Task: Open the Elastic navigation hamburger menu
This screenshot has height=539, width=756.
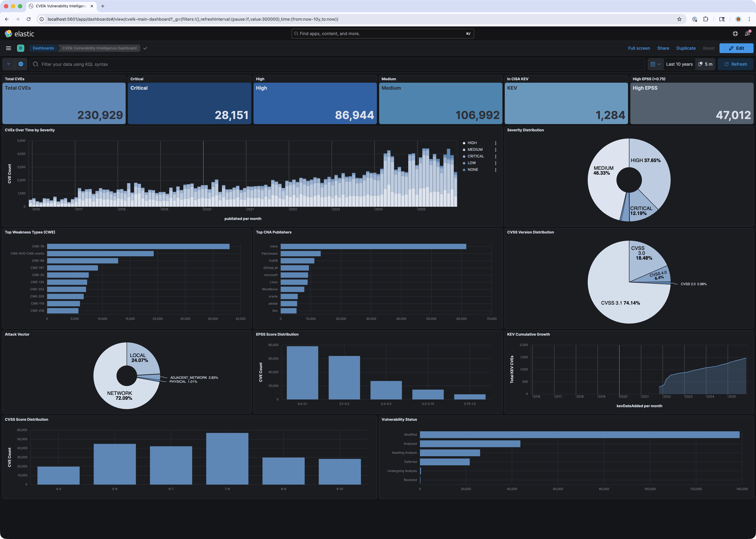Action: [x=8, y=48]
